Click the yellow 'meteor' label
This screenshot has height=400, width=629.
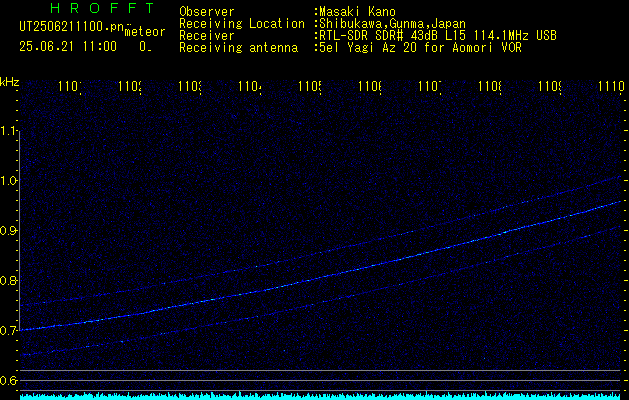pos(145,32)
